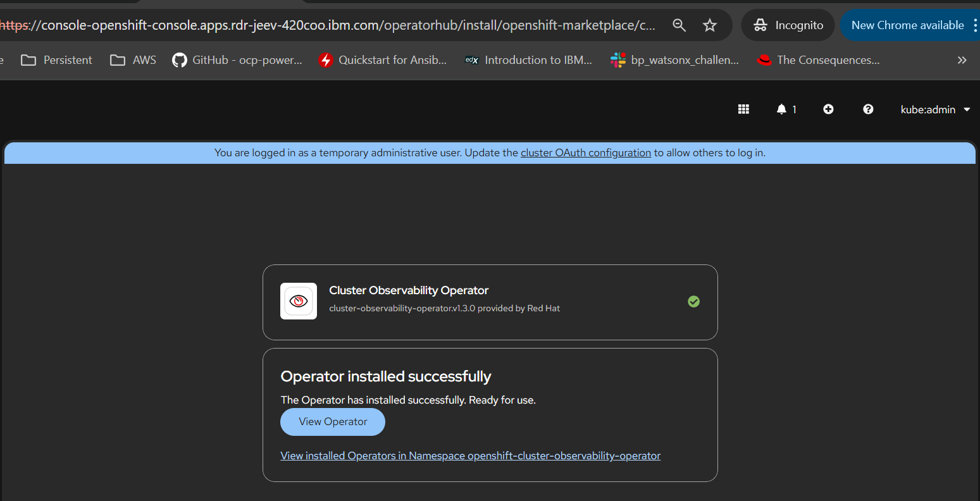Viewport: 980px width, 501px height.
Task: Open The Consequences Red Hat bookmark
Action: click(x=818, y=60)
